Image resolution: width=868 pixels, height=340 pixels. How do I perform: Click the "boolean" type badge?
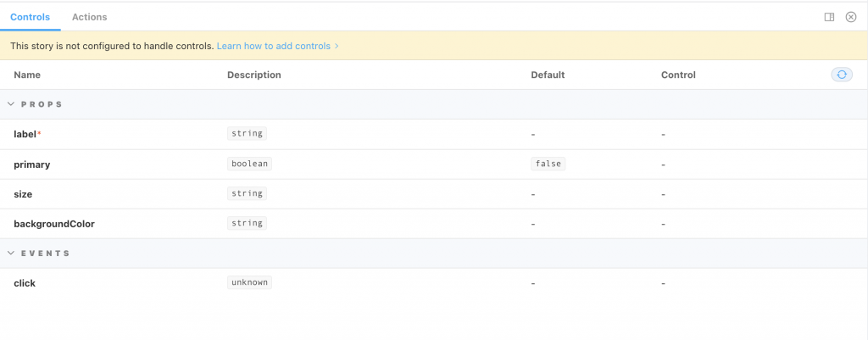(x=249, y=164)
